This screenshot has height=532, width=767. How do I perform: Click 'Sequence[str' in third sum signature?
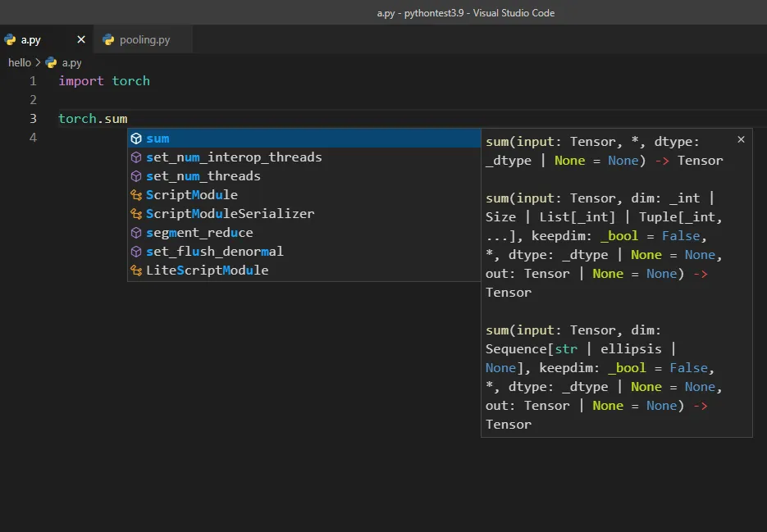(532, 348)
